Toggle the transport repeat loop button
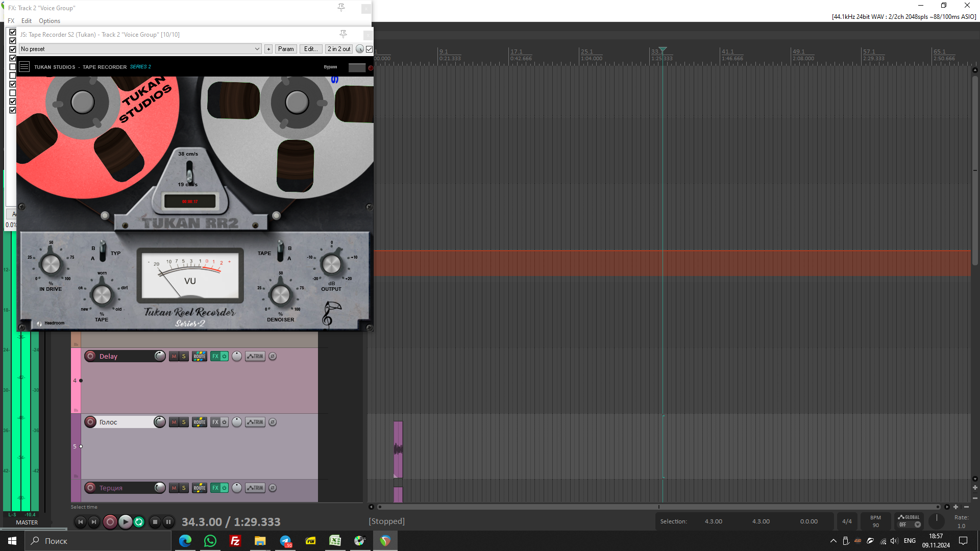 click(139, 522)
